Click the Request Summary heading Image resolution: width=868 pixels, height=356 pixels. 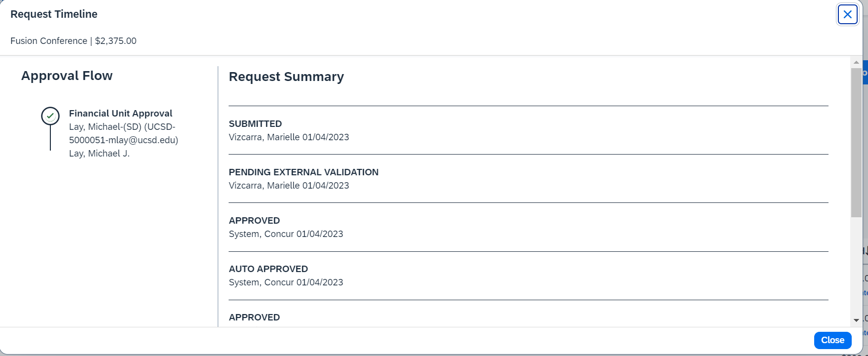[x=286, y=77]
